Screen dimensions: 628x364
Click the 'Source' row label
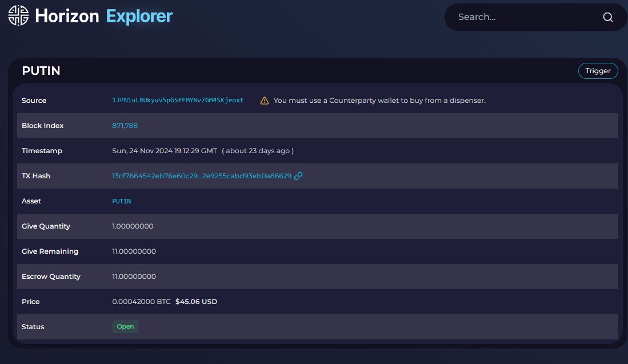point(34,101)
